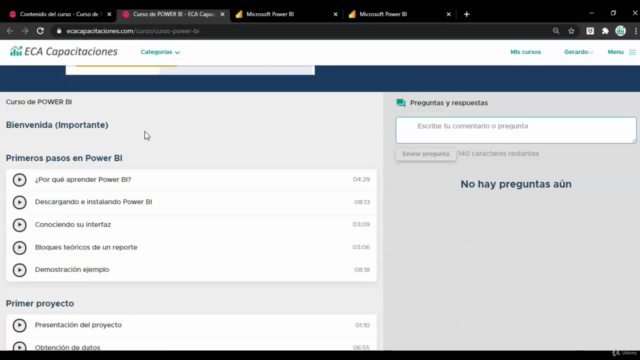Click the '140 caracteres restantes' counter text
Viewport: 640px width, 360px height.
(x=498, y=154)
